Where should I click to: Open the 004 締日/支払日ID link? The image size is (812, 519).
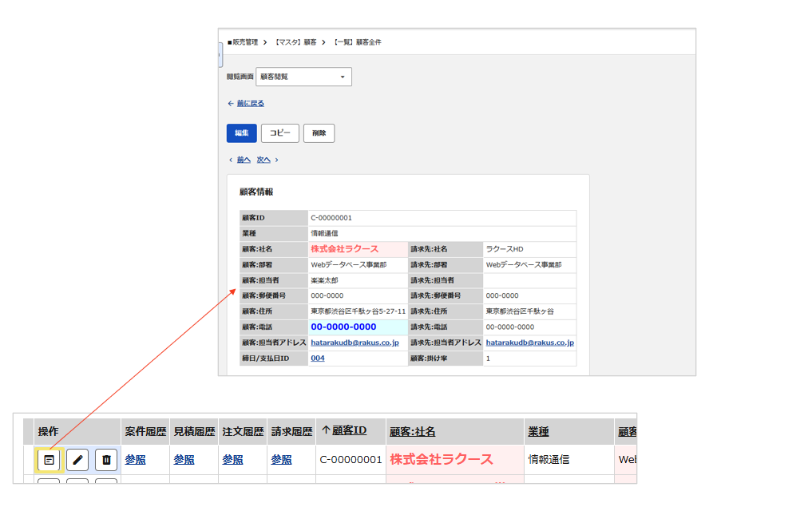coord(318,359)
